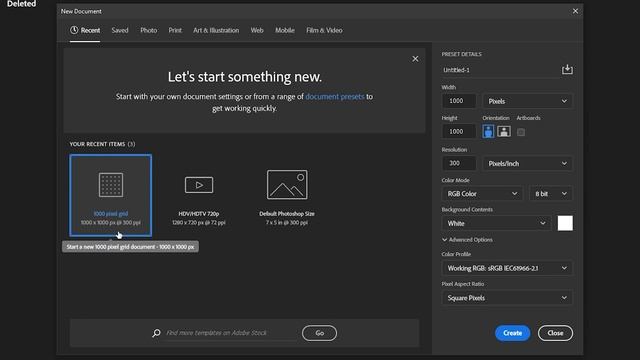
Task: Open the Color Profile dropdown
Action: tap(507, 268)
